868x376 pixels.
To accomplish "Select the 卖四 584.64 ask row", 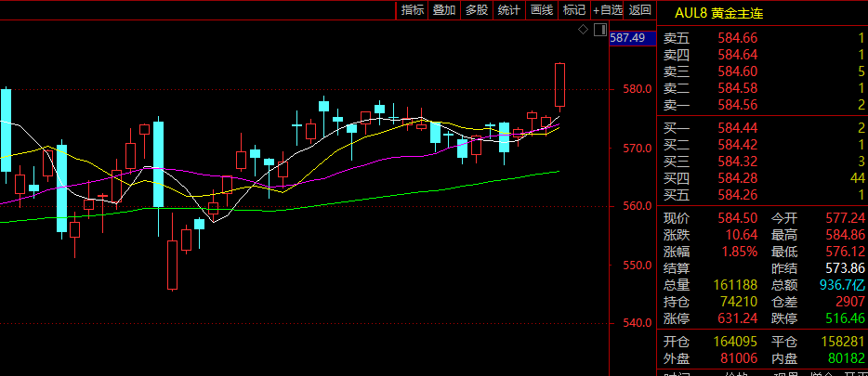I will click(764, 55).
